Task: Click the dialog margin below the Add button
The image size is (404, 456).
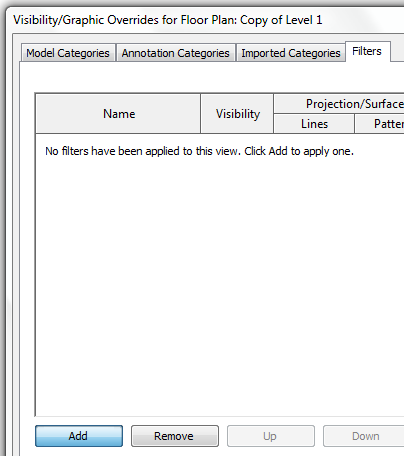Action: pyautogui.click(x=79, y=452)
